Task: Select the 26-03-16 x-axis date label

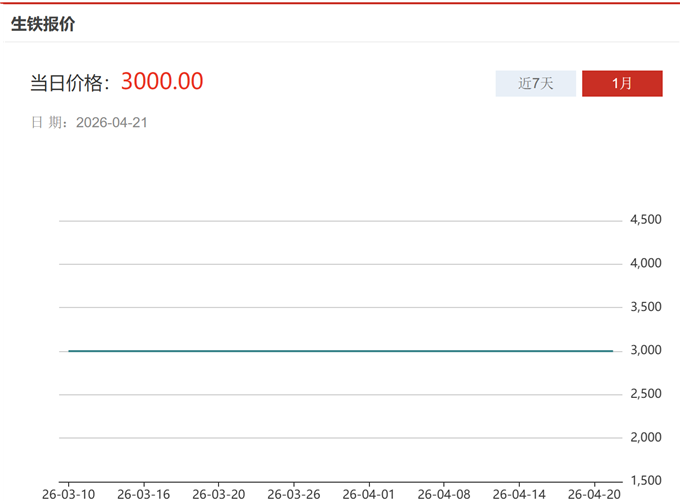Action: (144, 493)
